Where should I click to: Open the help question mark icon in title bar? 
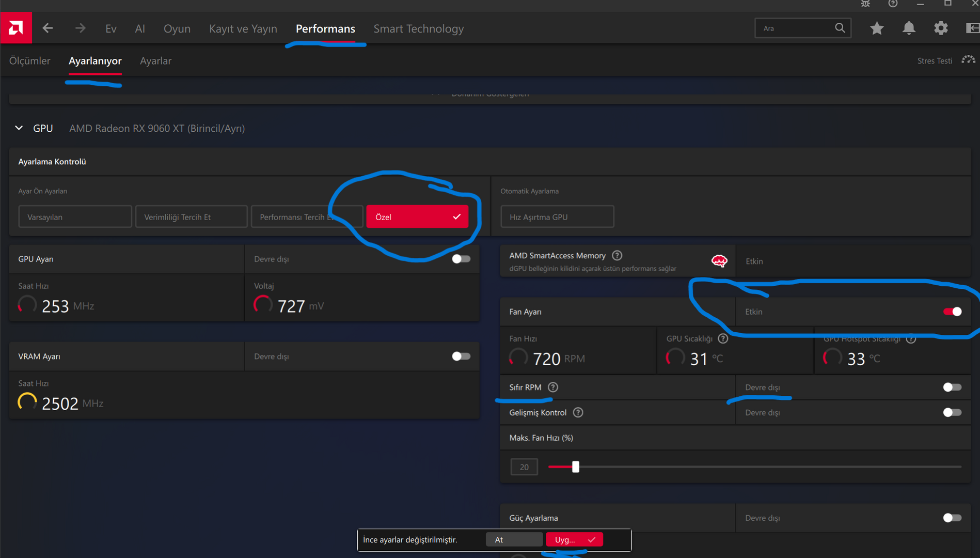click(893, 4)
